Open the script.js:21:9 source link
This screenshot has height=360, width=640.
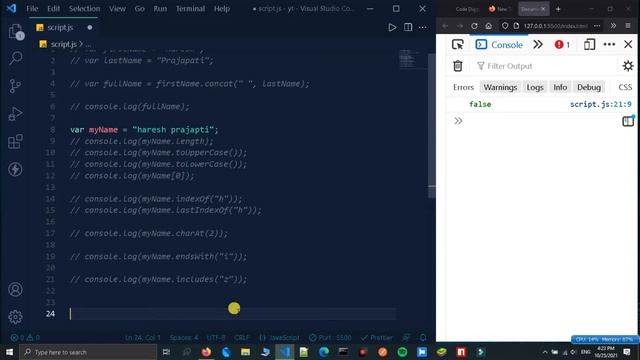600,104
